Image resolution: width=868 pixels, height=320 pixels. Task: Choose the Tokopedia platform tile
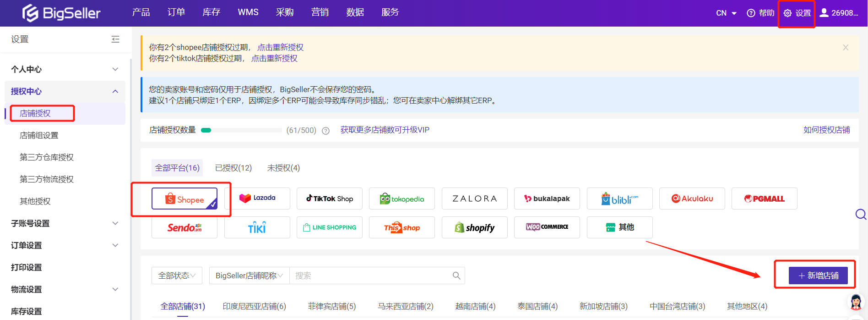tap(401, 199)
